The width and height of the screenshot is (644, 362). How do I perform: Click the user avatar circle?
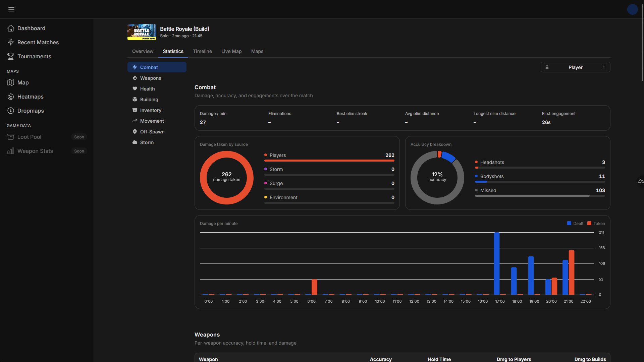pyautogui.click(x=632, y=9)
